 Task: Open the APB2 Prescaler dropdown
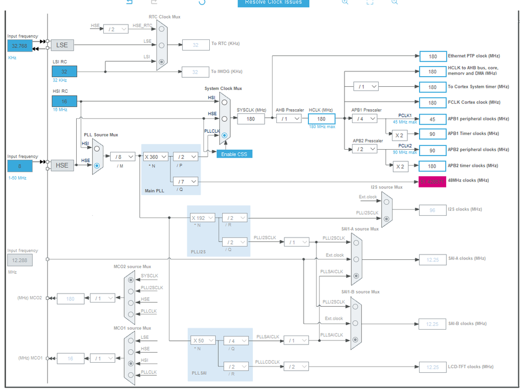pos(364,149)
